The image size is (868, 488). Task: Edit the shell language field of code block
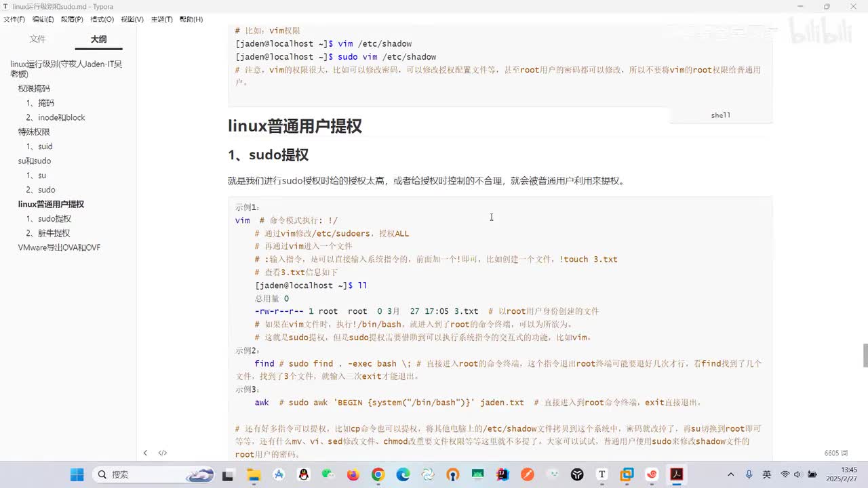coord(721,115)
